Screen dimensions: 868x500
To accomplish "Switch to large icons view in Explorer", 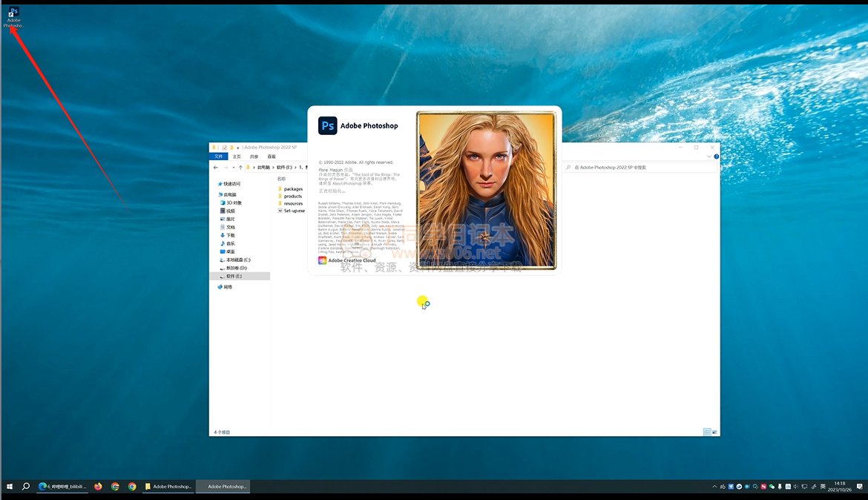I will click(x=714, y=432).
